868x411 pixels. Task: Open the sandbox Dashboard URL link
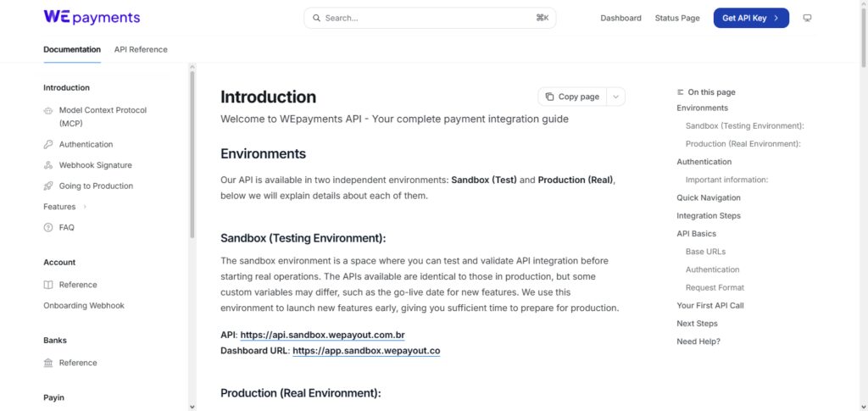tap(366, 351)
